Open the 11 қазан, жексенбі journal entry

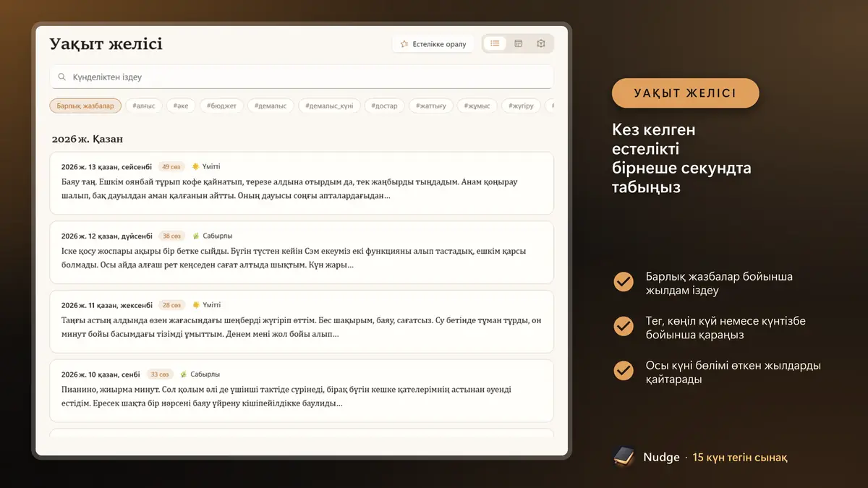coord(302,322)
